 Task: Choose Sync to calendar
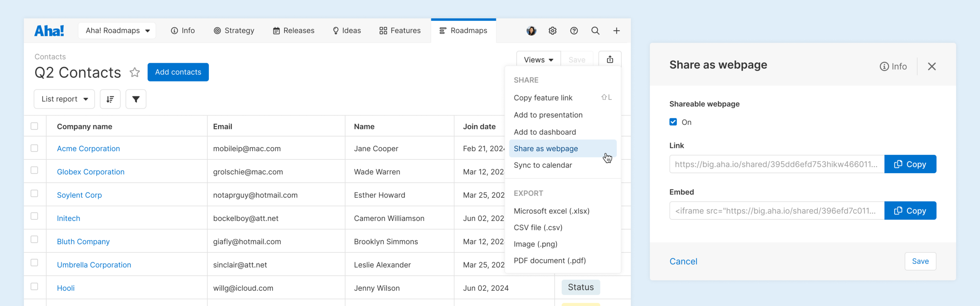tap(563, 165)
